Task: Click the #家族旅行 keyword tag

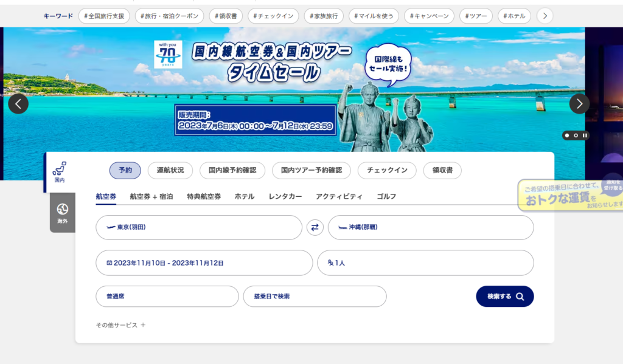Action: tap(324, 16)
